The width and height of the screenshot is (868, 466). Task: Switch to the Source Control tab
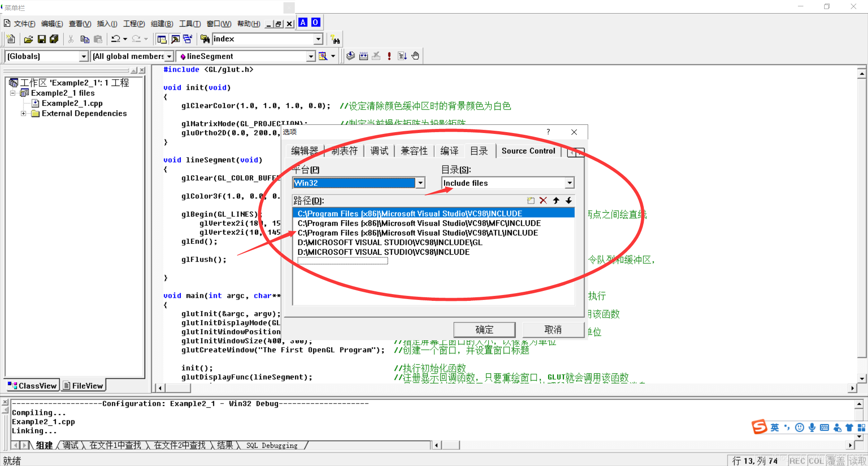pyautogui.click(x=528, y=151)
